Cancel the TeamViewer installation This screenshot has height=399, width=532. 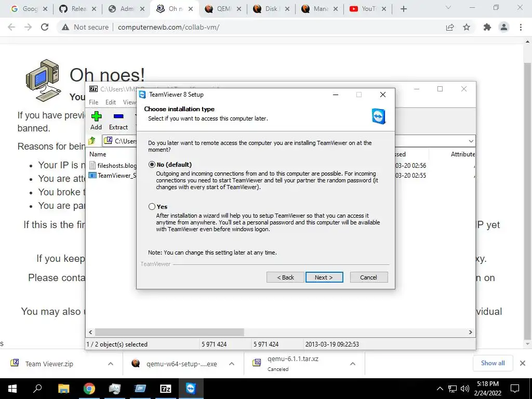point(368,277)
